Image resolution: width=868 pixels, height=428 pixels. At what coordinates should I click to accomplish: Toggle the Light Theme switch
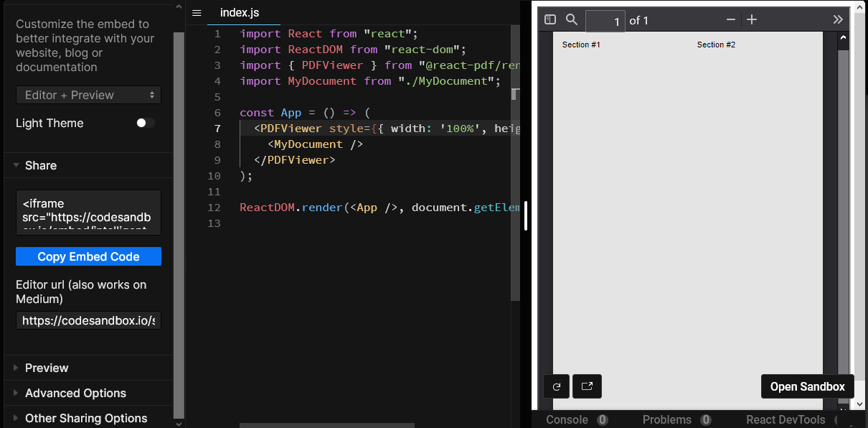[144, 123]
